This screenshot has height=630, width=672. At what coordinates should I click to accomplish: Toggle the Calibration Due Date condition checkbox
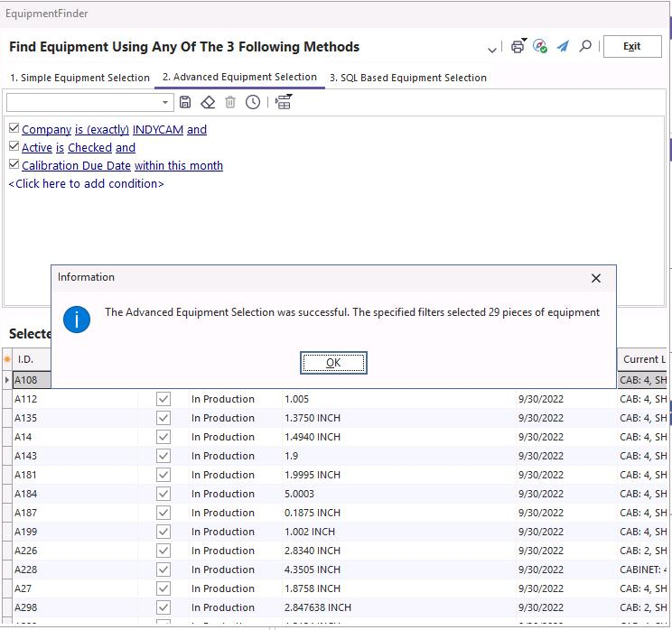(x=14, y=165)
